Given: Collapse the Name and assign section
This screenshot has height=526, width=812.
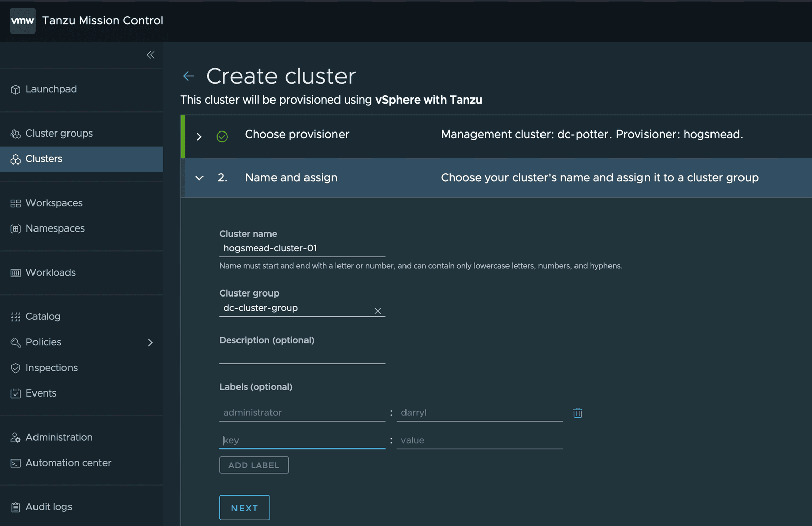Looking at the screenshot, I should pyautogui.click(x=199, y=178).
